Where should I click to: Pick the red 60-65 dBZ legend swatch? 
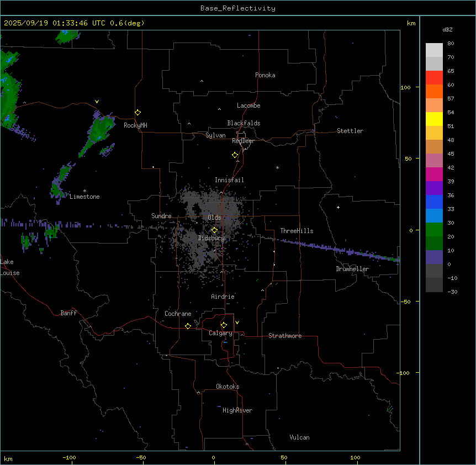coord(434,78)
